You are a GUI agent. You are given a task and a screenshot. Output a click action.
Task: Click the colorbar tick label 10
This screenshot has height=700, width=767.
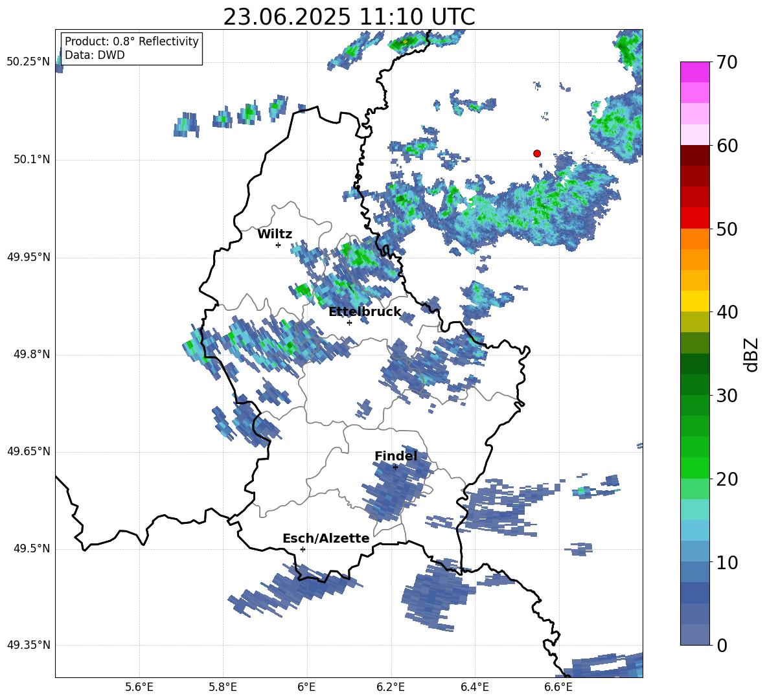pos(727,562)
